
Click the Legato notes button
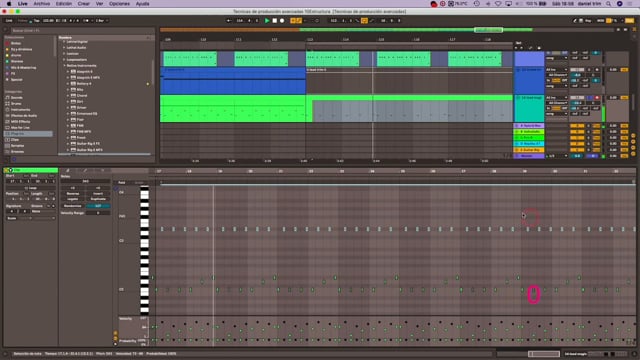point(73,199)
